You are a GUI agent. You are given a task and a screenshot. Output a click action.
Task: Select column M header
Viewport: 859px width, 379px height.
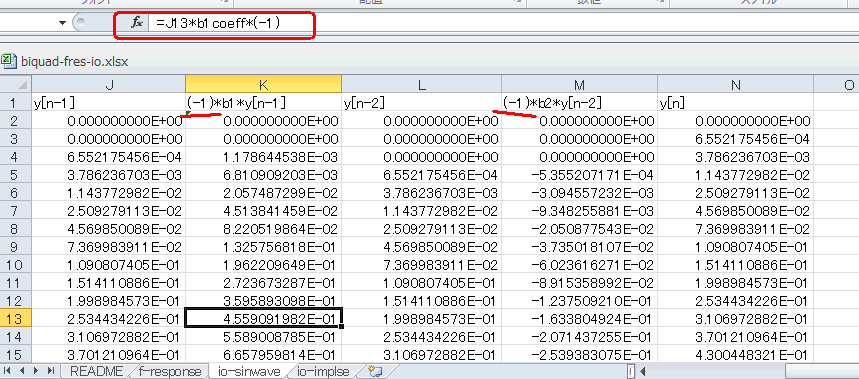[x=580, y=84]
